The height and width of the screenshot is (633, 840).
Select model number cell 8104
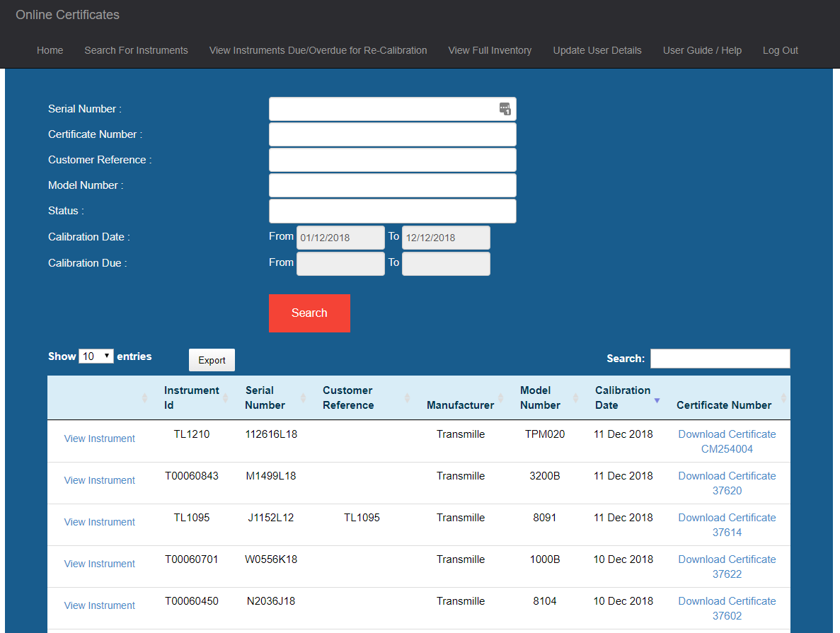[545, 601]
